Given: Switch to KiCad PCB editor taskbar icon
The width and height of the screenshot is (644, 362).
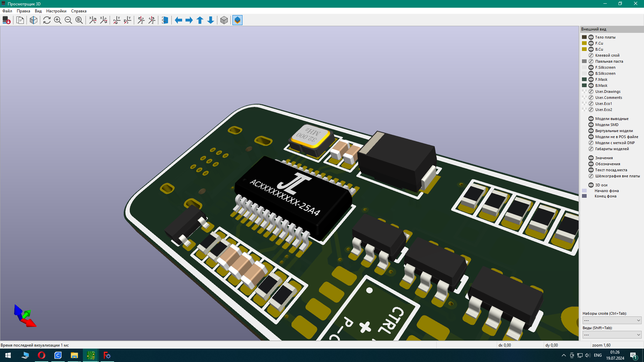Looking at the screenshot, I should click(91, 355).
